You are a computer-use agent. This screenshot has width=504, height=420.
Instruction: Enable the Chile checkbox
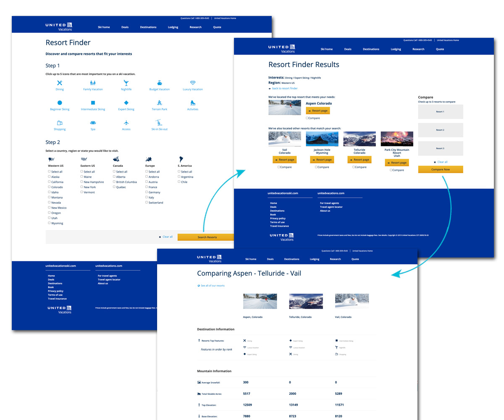(179, 182)
